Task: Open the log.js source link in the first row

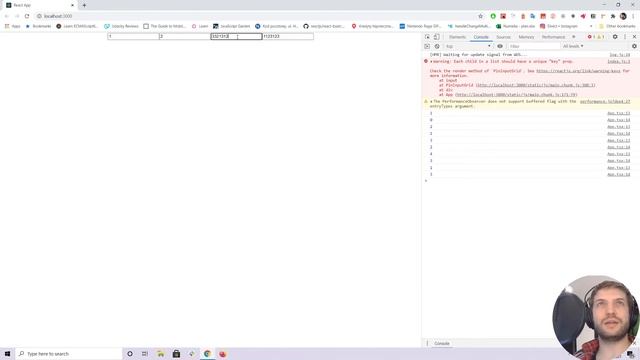Action: [620, 54]
